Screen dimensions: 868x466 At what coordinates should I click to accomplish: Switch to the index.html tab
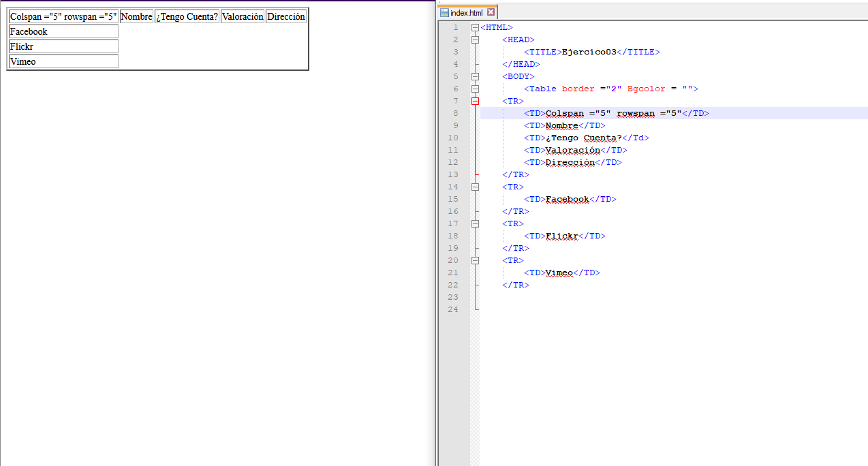click(x=467, y=13)
